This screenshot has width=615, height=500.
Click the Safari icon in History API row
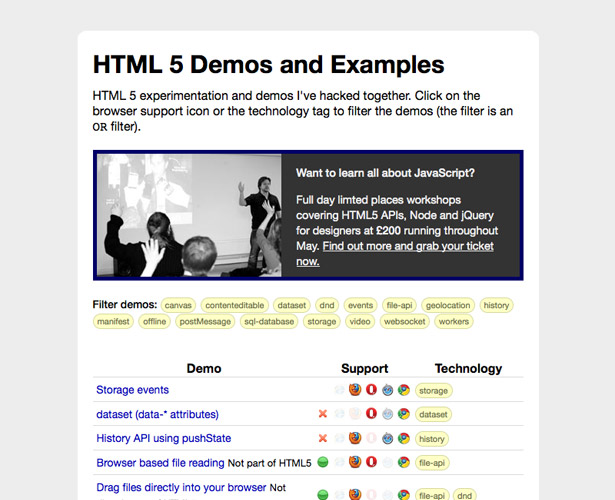[x=388, y=438]
